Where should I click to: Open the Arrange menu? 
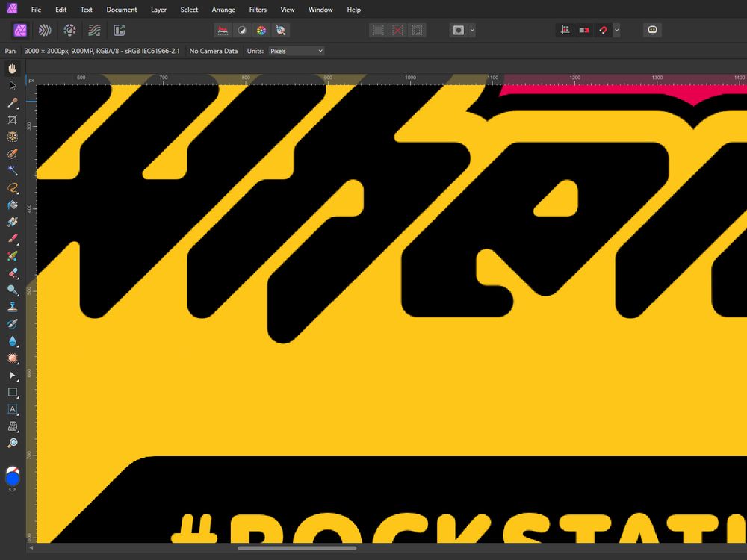(x=223, y=10)
